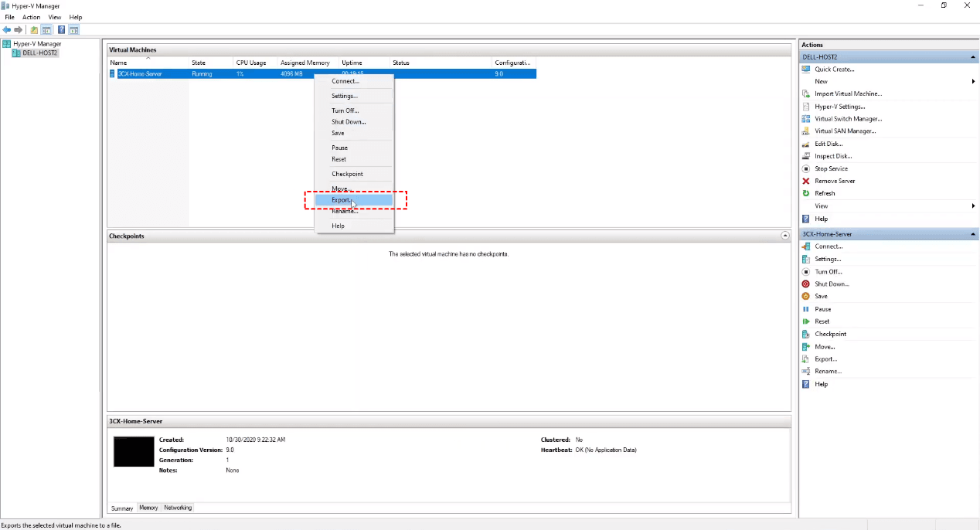Viewport: 980px width, 530px height.
Task: Click Export icon in Actions pane
Action: (x=806, y=358)
